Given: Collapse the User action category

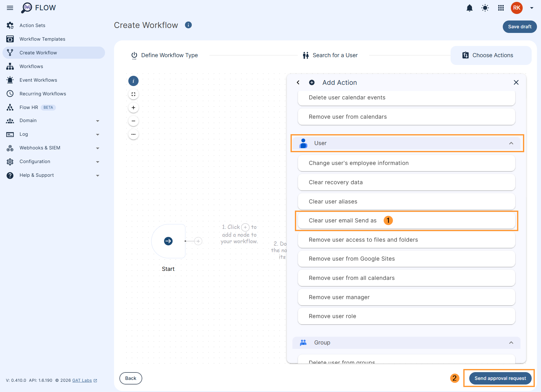Looking at the screenshot, I should click(511, 144).
